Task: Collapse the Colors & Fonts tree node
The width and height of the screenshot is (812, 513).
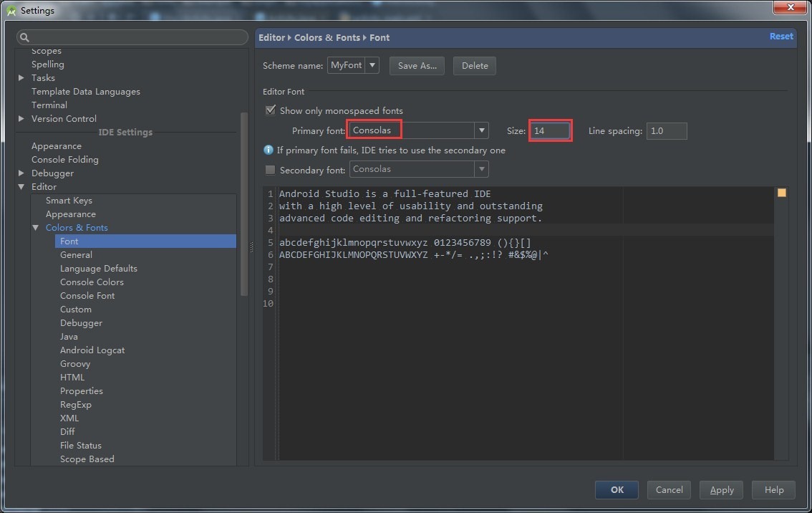Action: pos(36,228)
